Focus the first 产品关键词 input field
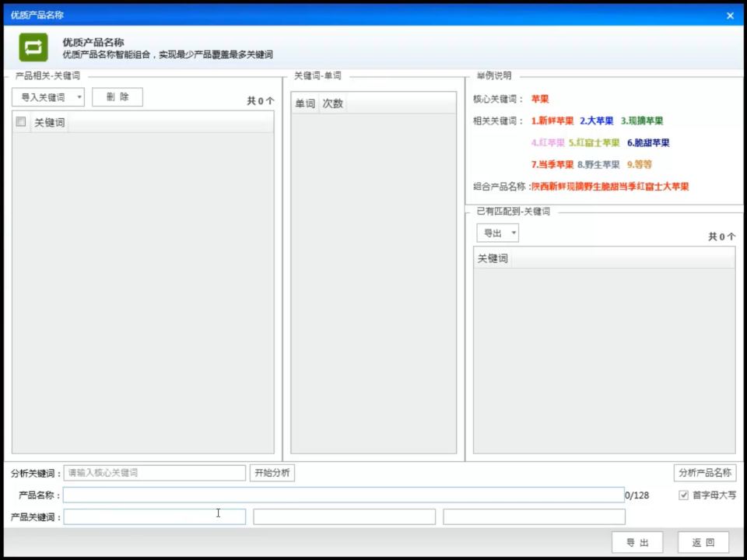This screenshot has height=560, width=747. 154,516
